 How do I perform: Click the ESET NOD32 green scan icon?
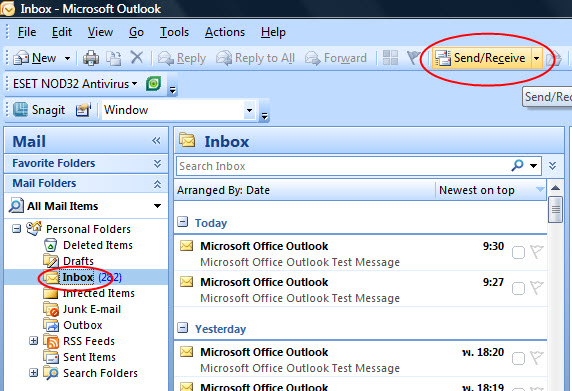[154, 84]
